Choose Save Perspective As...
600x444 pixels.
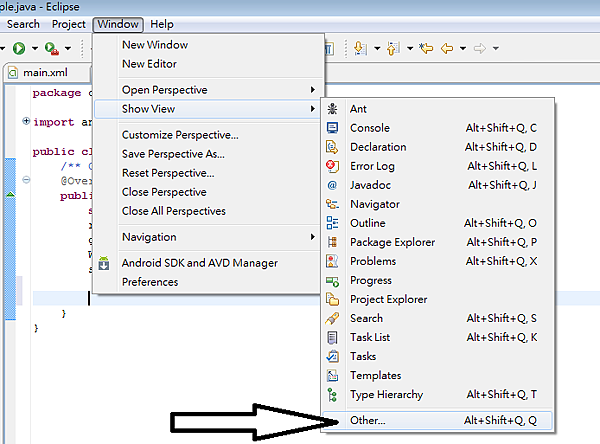click(209, 154)
